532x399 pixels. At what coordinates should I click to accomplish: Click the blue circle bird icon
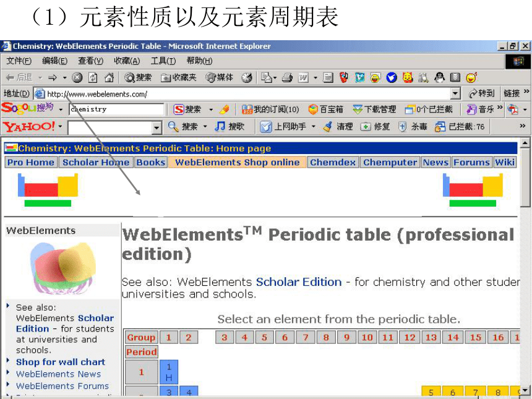tap(392, 78)
